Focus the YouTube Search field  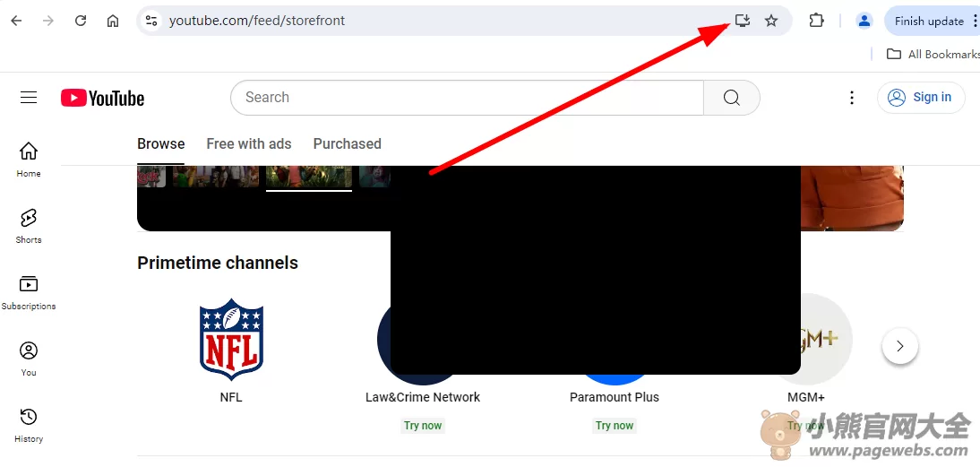click(x=467, y=98)
